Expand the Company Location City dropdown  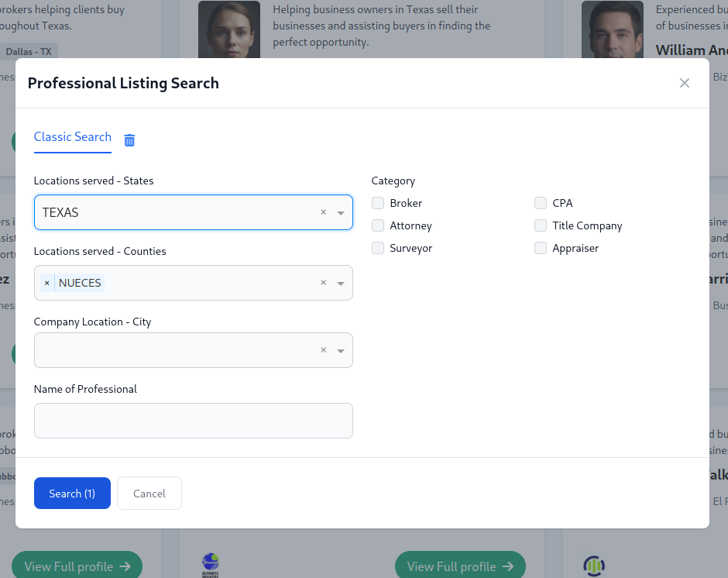click(341, 351)
